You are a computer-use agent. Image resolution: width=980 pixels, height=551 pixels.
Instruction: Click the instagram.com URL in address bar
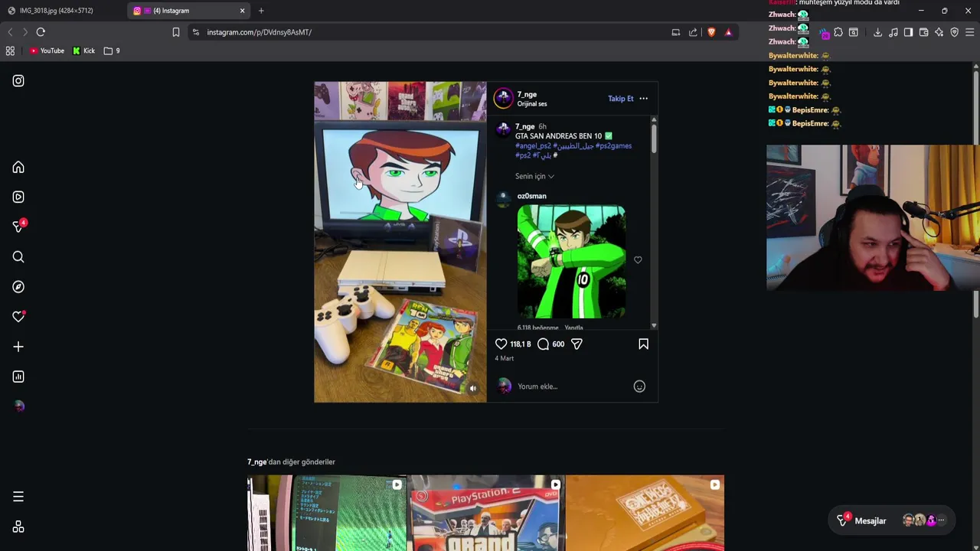tap(259, 32)
